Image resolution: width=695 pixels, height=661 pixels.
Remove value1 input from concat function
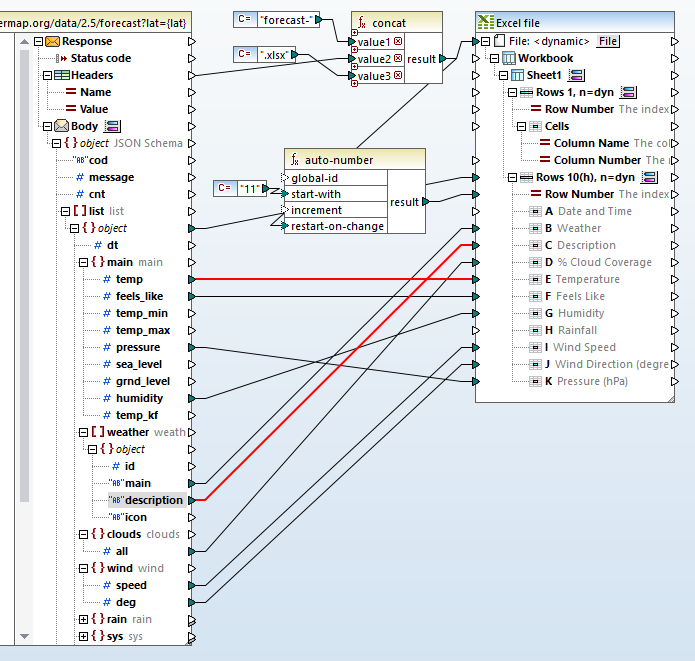[398, 42]
